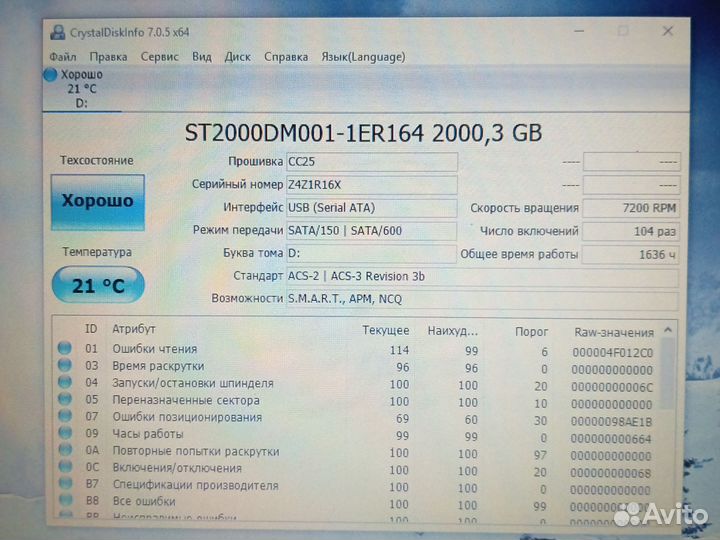This screenshot has height=540, width=720.
Task: Click status circle for 07 Ошибки позиционирования
Action: 65,416
